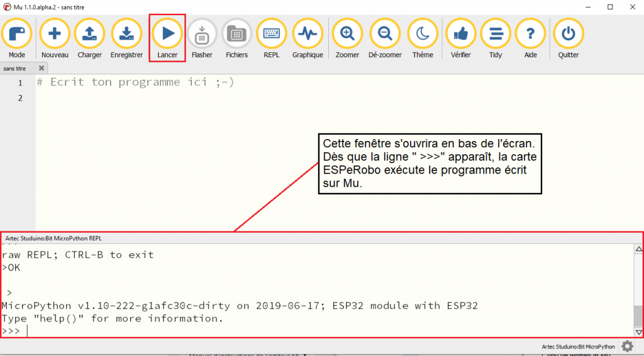Open settings gear in status bar
Screen dimensions: 644x356
click(627, 347)
